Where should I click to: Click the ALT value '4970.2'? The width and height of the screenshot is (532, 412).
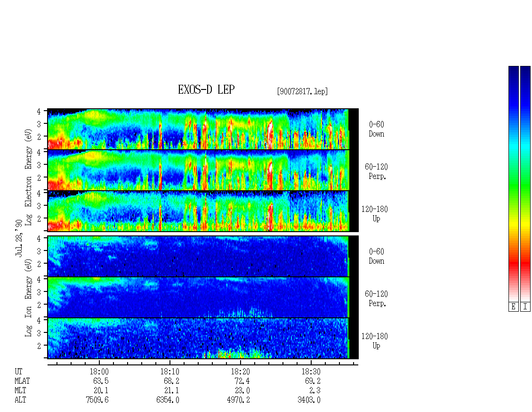tap(238, 400)
